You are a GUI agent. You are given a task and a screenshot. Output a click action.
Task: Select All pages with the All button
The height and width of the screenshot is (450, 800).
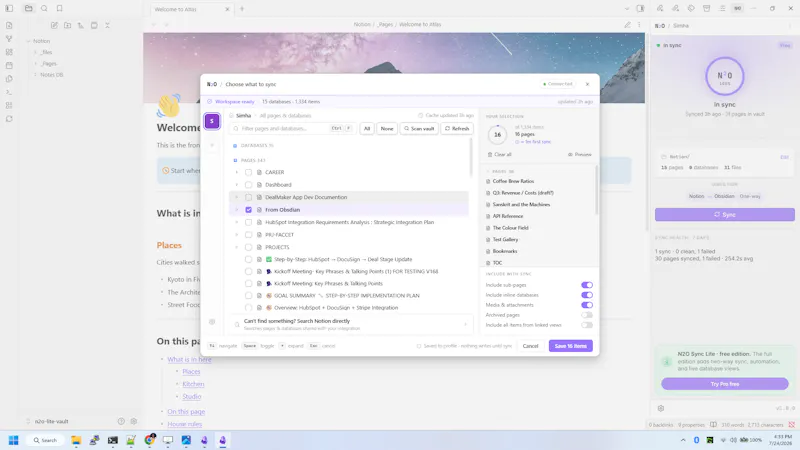tap(367, 129)
